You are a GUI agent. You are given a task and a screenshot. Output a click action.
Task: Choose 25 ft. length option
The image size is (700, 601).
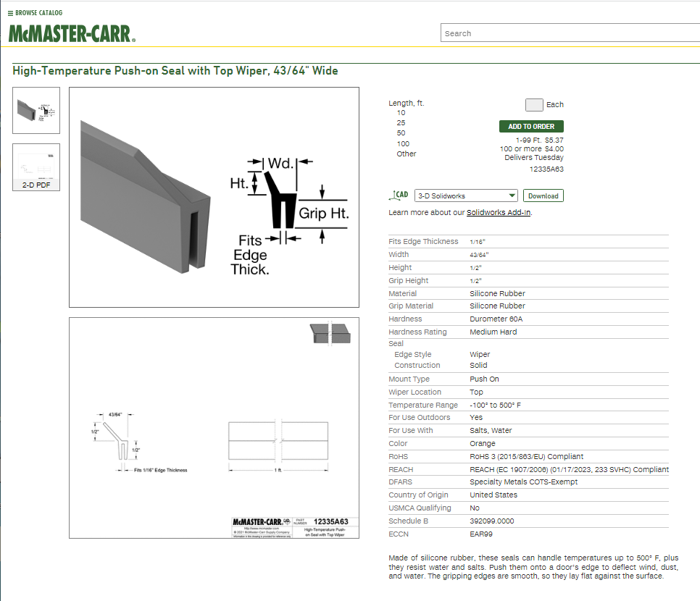(x=401, y=122)
